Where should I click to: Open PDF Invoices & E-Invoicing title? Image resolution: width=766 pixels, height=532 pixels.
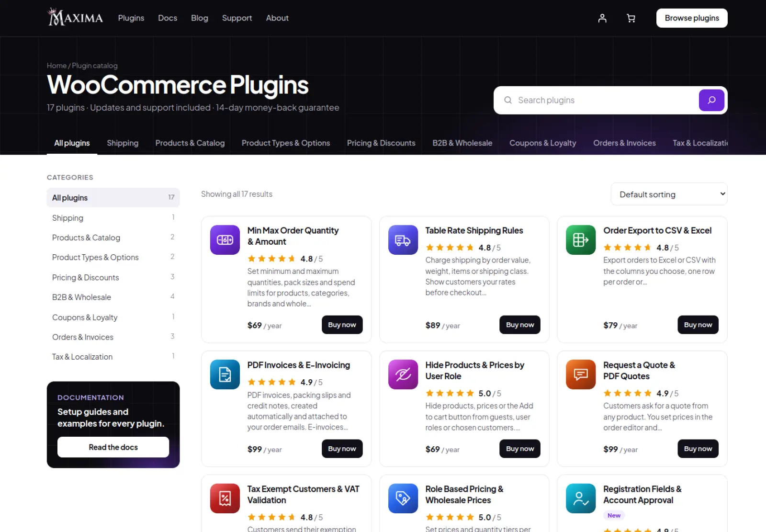coord(299,365)
